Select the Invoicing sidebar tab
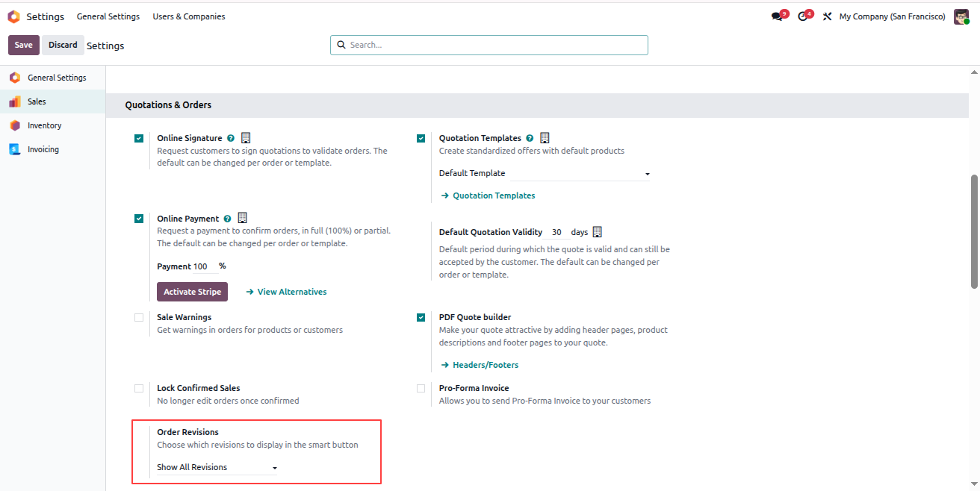980x491 pixels. (52, 149)
